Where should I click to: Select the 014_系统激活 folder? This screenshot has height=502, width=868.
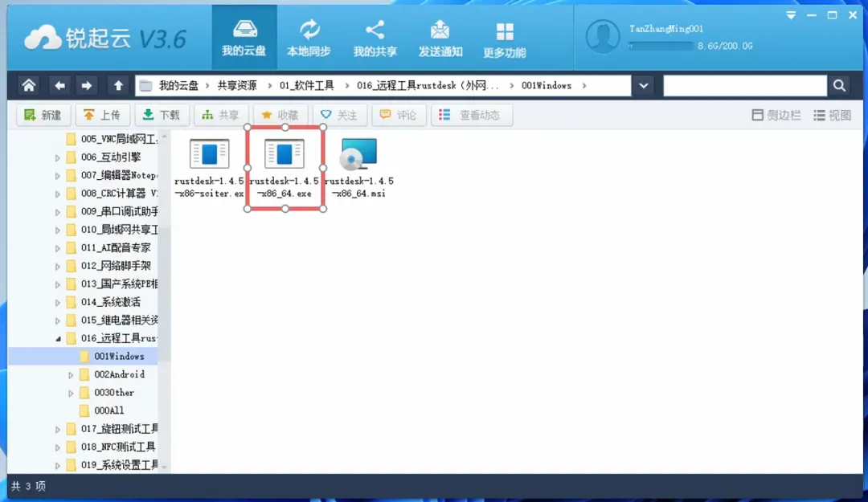103,302
